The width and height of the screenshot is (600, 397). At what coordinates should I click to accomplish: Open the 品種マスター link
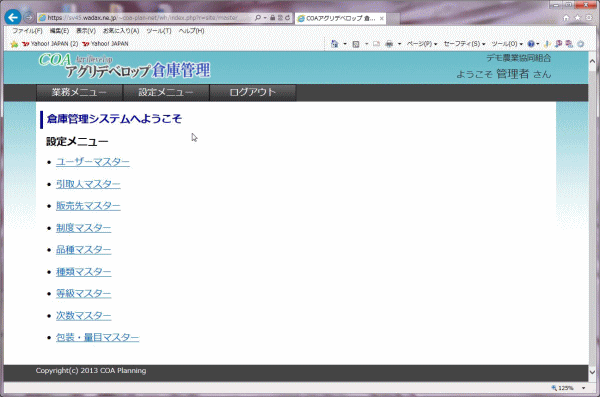pos(83,250)
